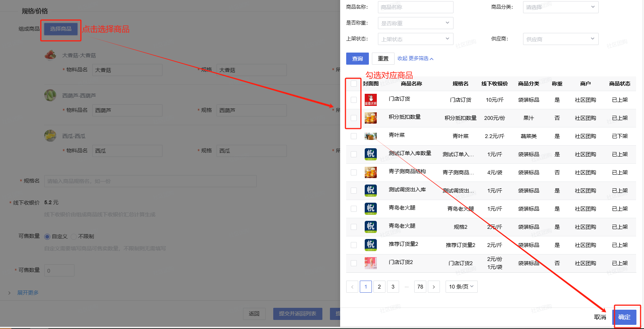Click the 商品名称 search input field

[x=415, y=7]
